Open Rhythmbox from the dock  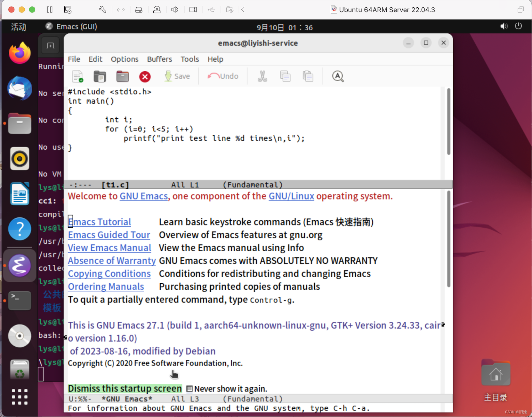20,159
